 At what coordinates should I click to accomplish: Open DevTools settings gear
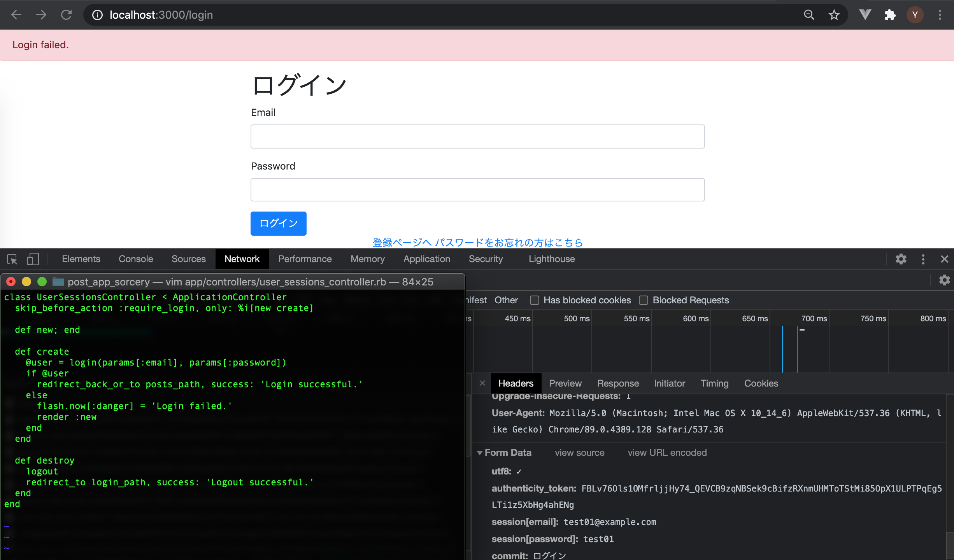pos(901,259)
